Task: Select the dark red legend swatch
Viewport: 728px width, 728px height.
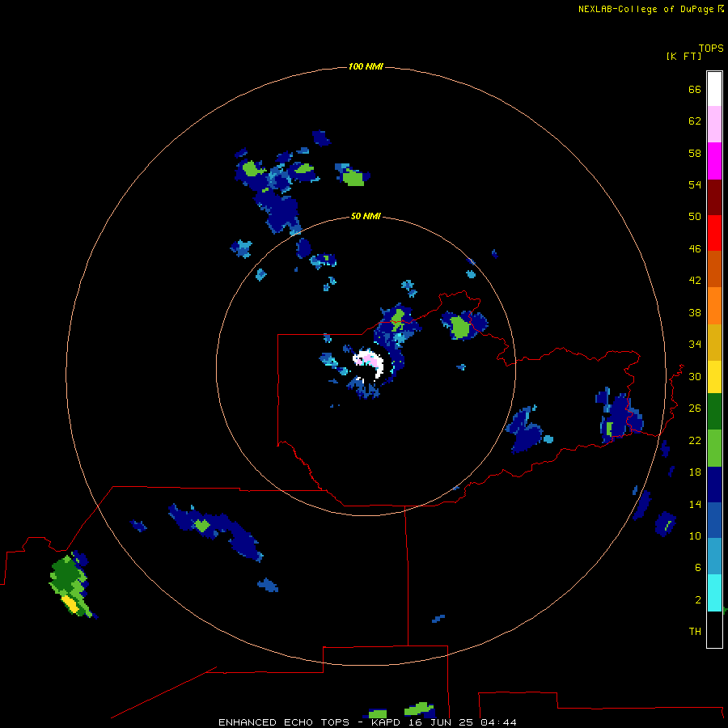Action: (x=714, y=197)
